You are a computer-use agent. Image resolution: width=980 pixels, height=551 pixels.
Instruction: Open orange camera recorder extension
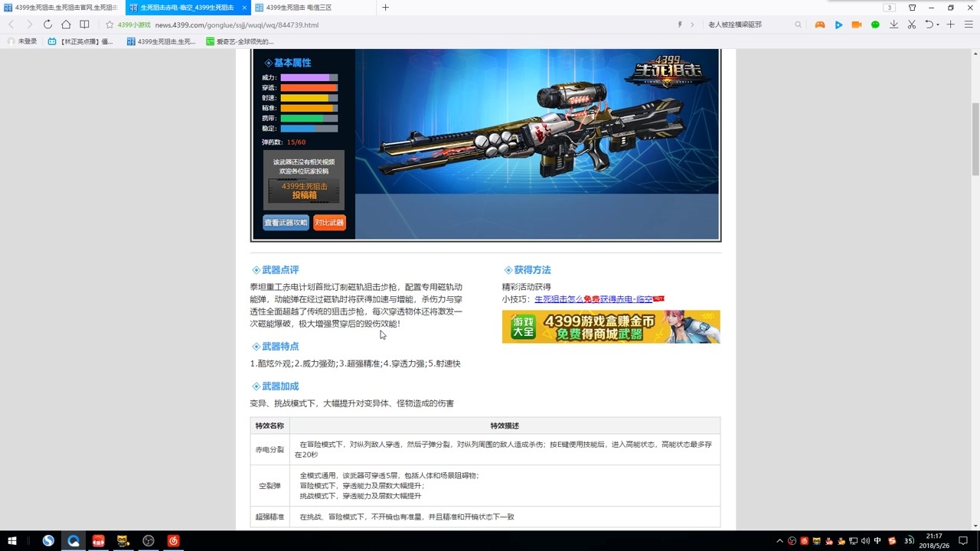[x=857, y=24]
